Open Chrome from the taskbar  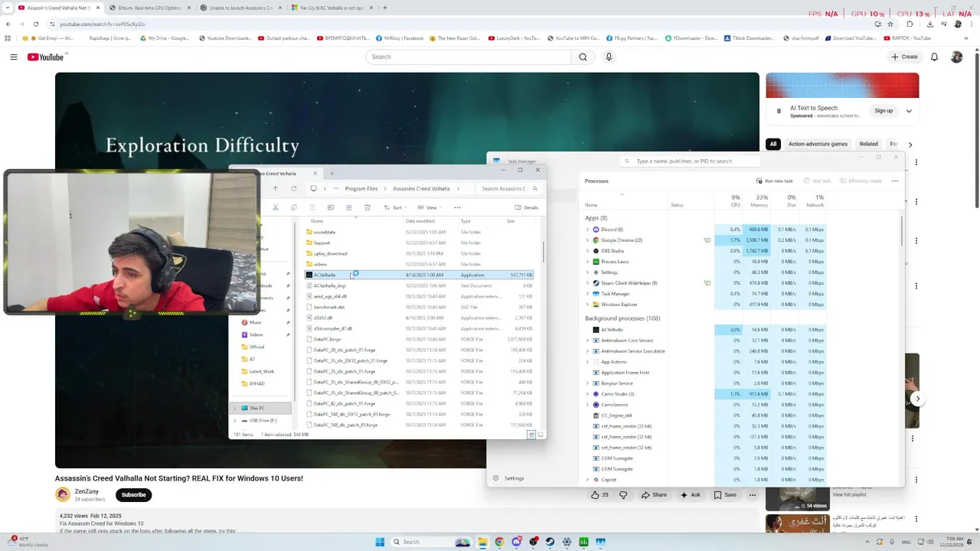click(499, 542)
